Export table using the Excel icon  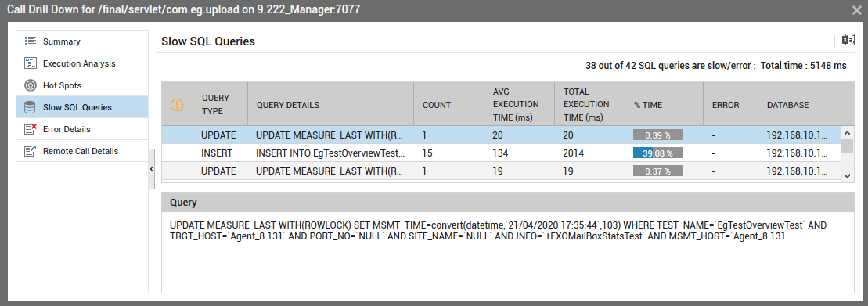click(x=848, y=41)
